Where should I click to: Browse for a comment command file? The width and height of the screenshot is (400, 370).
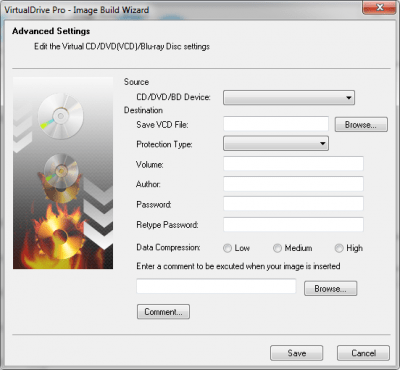[330, 288]
